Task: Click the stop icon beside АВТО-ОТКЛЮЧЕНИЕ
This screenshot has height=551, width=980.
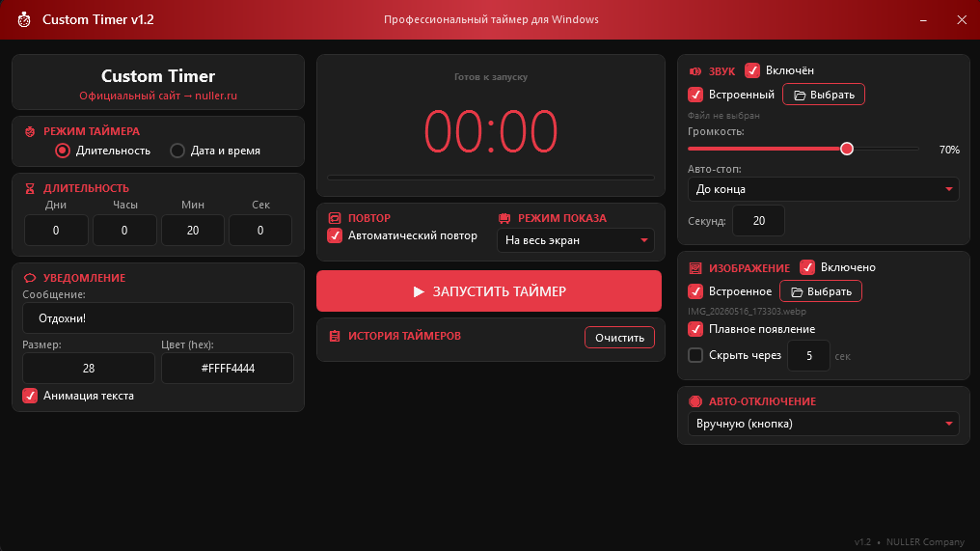Action: (x=695, y=401)
